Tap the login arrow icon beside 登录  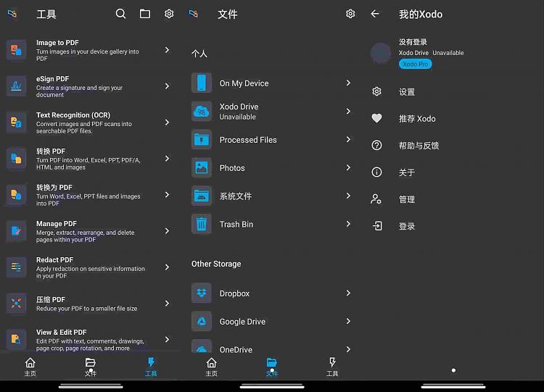coord(377,226)
